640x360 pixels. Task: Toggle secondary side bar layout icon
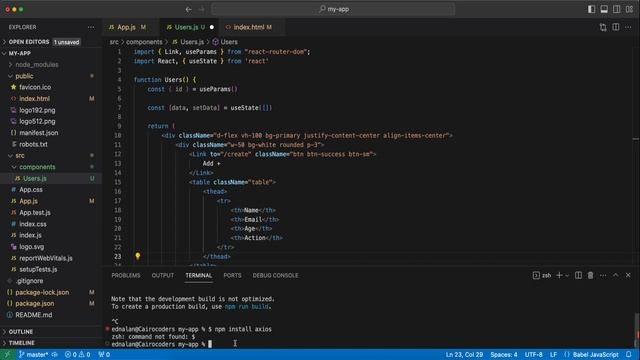click(616, 9)
